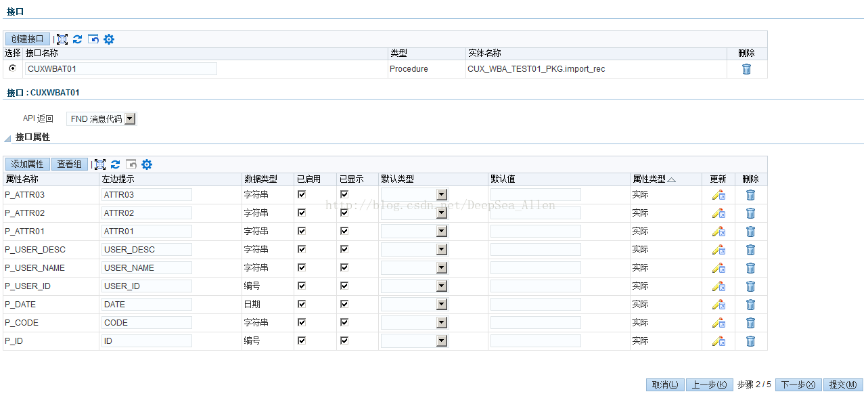868x396 pixels.
Task: Open settings gear in attributes toolbar
Action: (147, 164)
